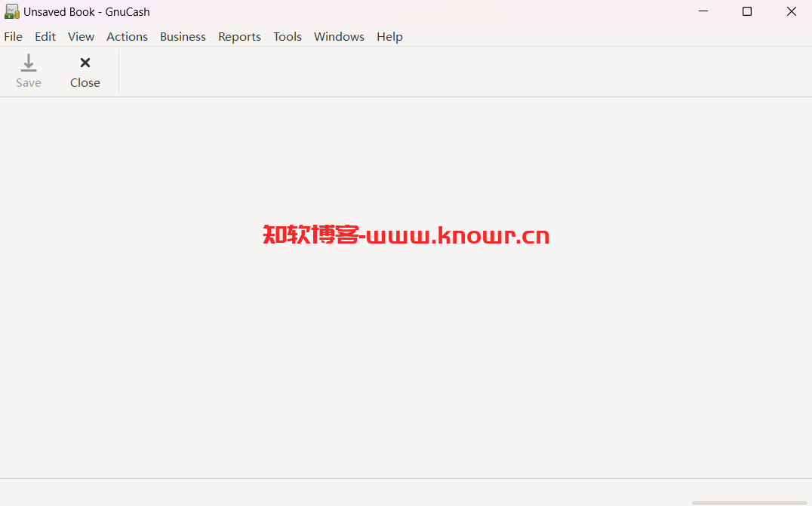Image resolution: width=812 pixels, height=506 pixels.
Task: Maximize the GnuCash window
Action: [x=747, y=11]
